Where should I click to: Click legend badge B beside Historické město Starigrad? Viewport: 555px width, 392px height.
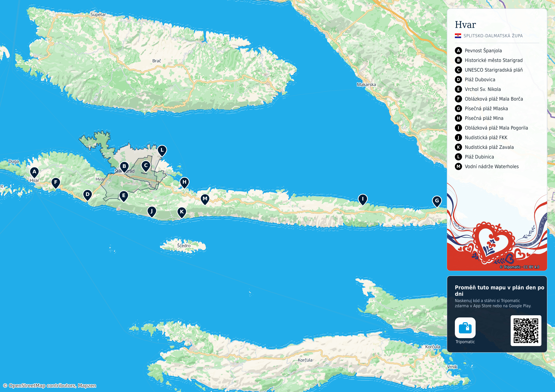[x=458, y=60]
